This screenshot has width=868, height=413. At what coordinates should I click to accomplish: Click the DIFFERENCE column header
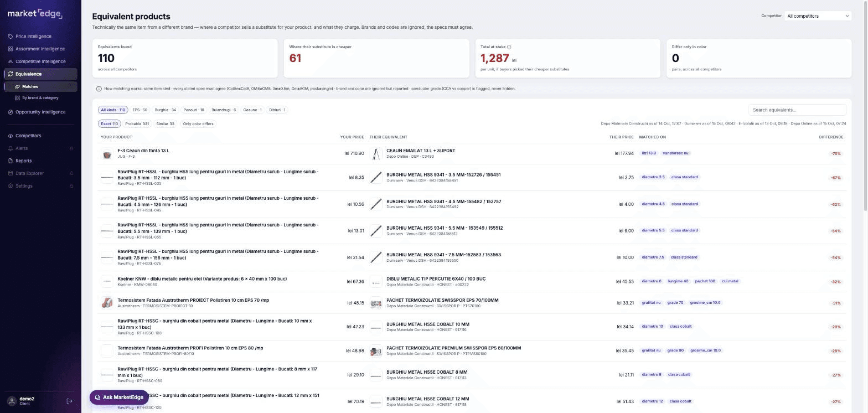click(831, 137)
